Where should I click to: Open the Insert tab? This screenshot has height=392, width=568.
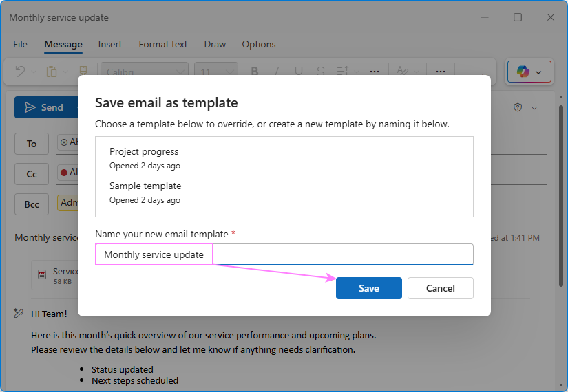tap(109, 44)
